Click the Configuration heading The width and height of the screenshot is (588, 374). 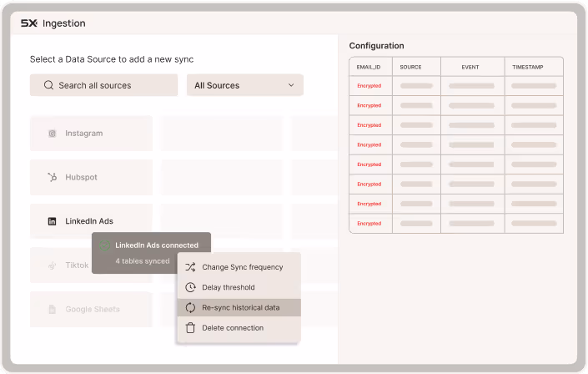(x=376, y=46)
